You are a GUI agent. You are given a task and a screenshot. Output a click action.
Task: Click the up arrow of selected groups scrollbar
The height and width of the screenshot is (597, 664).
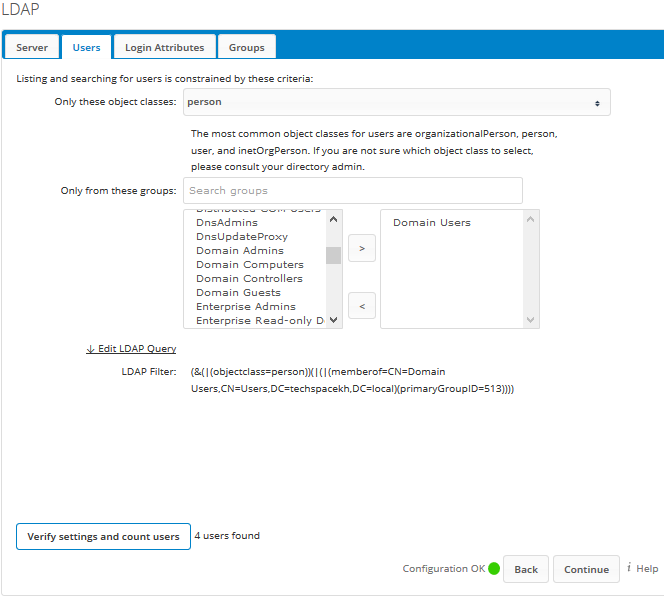pos(530,219)
